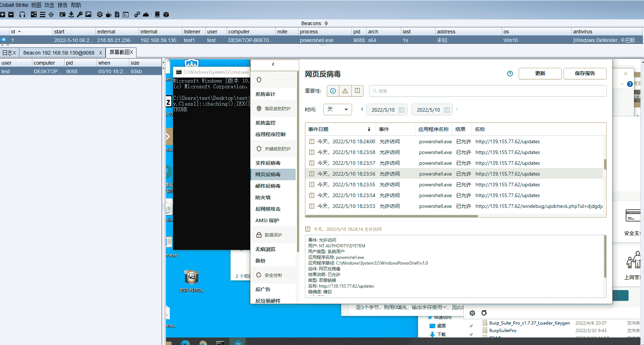Open the 攻击 menu

(49, 5)
